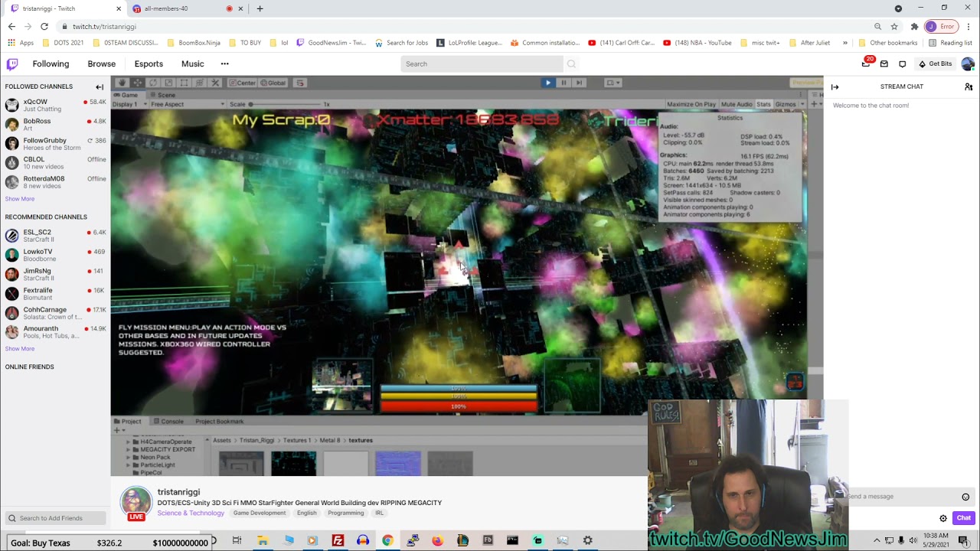The height and width of the screenshot is (551, 980).
Task: Click the Get Bits button
Action: click(x=935, y=64)
